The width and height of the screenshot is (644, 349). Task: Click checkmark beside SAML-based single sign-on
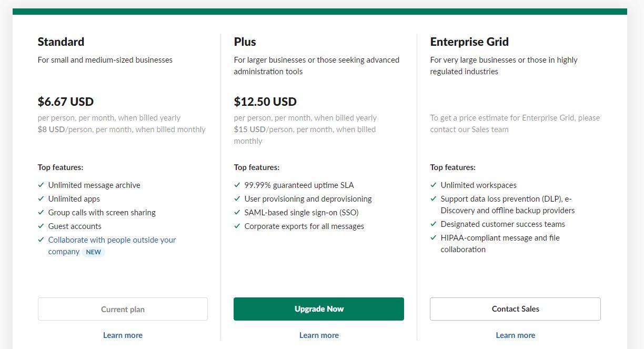pos(237,212)
